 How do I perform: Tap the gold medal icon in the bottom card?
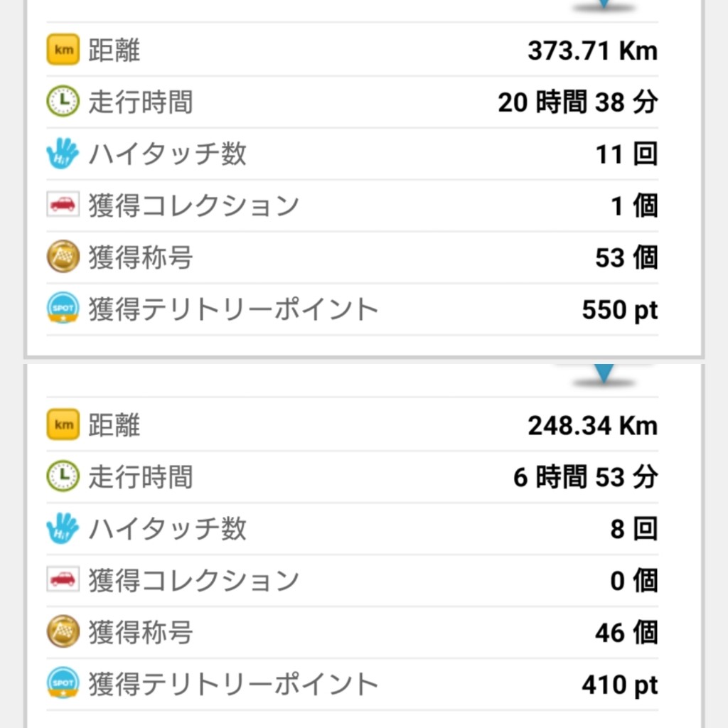tap(63, 632)
